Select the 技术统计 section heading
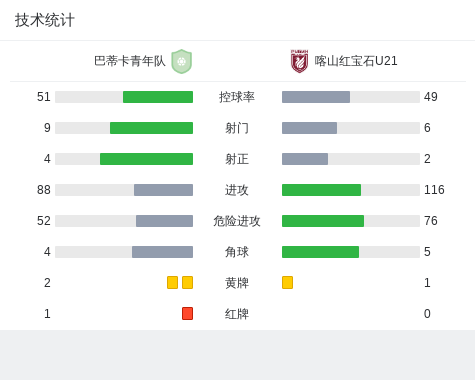Screen dimensions: 475x380 point(45,20)
